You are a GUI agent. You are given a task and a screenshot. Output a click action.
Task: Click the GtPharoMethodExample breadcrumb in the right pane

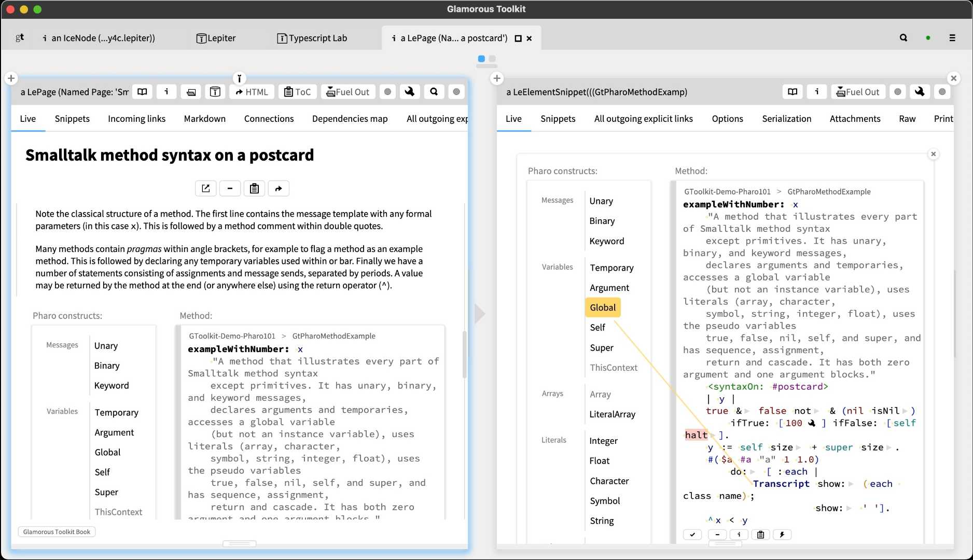point(829,191)
